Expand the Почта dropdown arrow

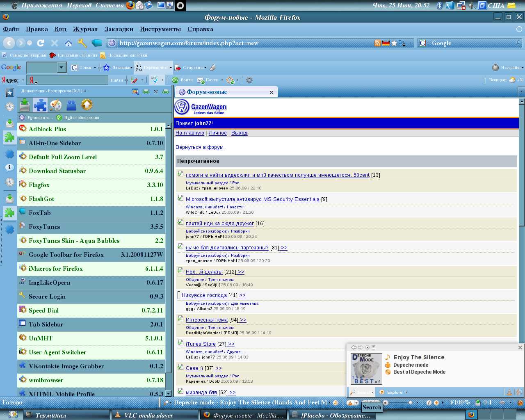click(222, 80)
